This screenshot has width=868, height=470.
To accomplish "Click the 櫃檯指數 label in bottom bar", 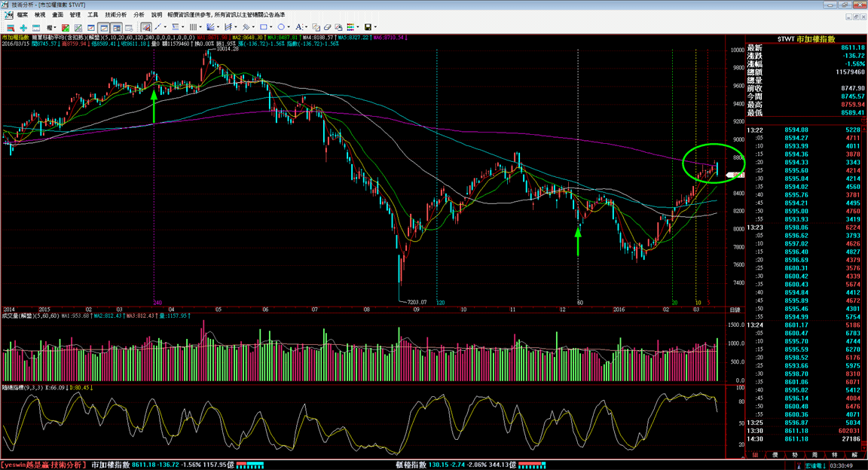I will click(411, 465).
